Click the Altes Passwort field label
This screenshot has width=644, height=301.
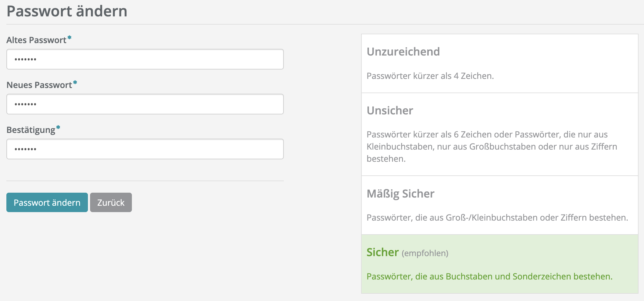(x=36, y=40)
